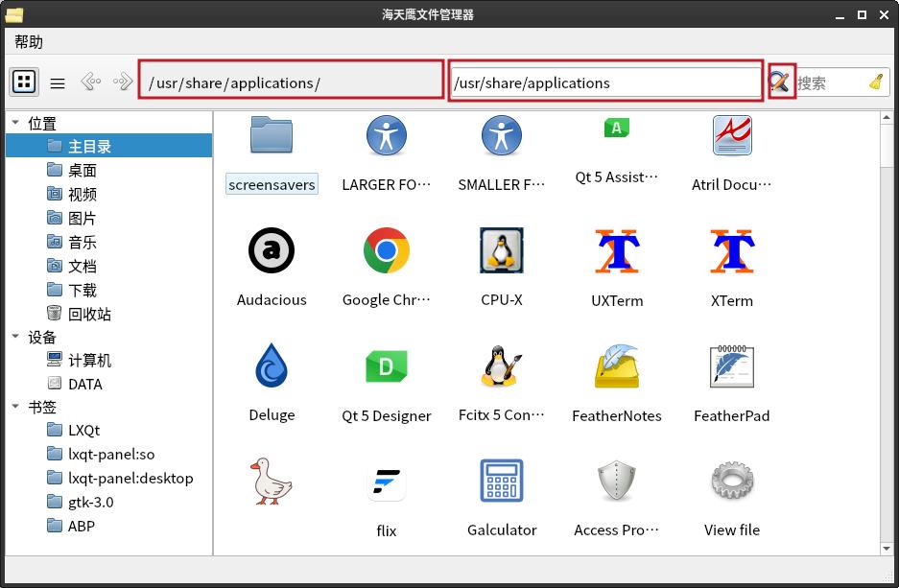Viewport: 899px width, 588px height.
Task: Clear search with the broom icon
Action: click(x=877, y=82)
